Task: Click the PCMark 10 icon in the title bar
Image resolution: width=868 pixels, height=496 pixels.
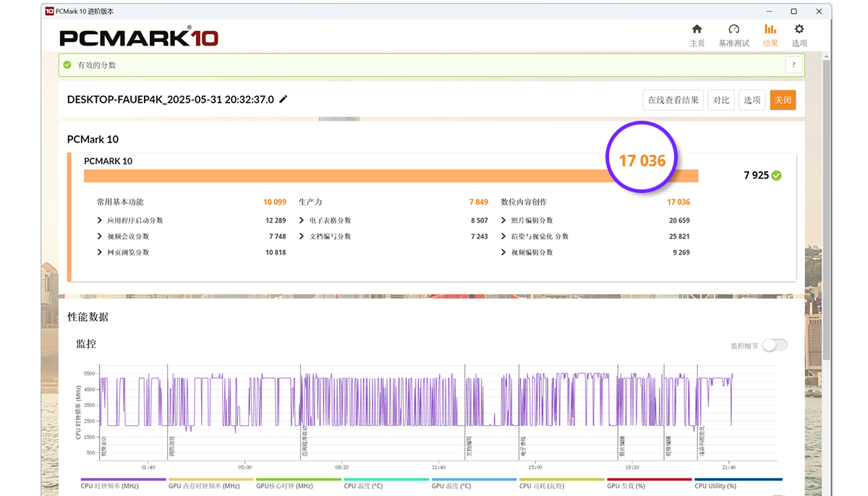Action: pos(48,11)
